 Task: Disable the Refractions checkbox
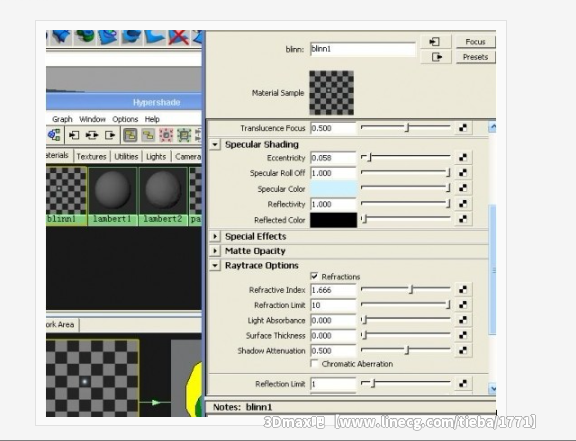click(x=314, y=276)
